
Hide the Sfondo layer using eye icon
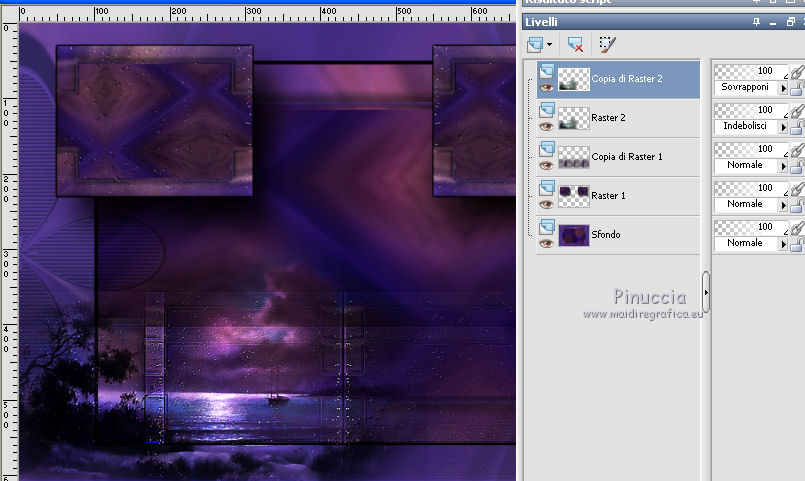coord(546,242)
